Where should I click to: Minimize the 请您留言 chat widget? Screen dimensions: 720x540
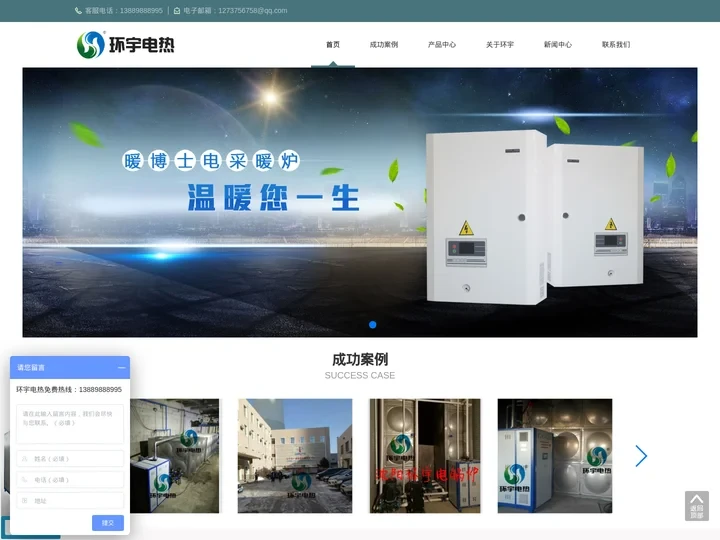click(122, 368)
